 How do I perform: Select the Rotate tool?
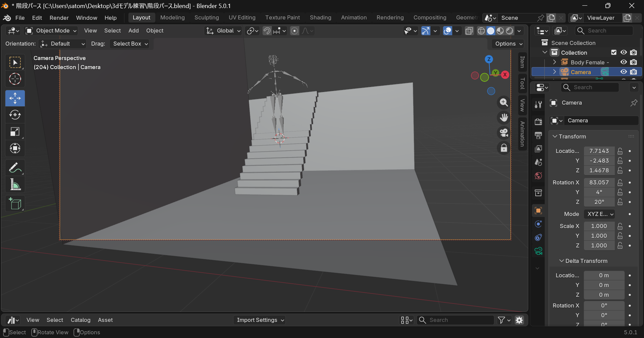click(x=15, y=115)
